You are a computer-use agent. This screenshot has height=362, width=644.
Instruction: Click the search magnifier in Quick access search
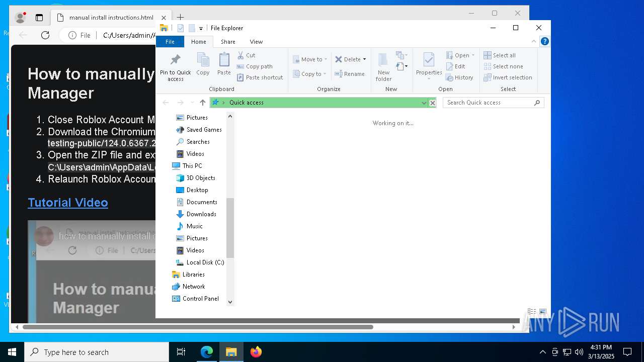(537, 103)
